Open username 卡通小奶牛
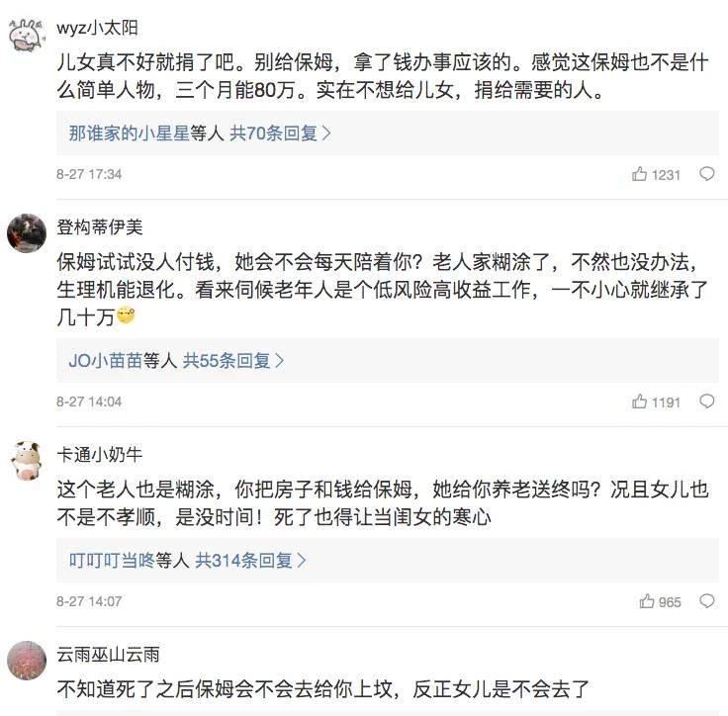The image size is (728, 716). [99, 454]
